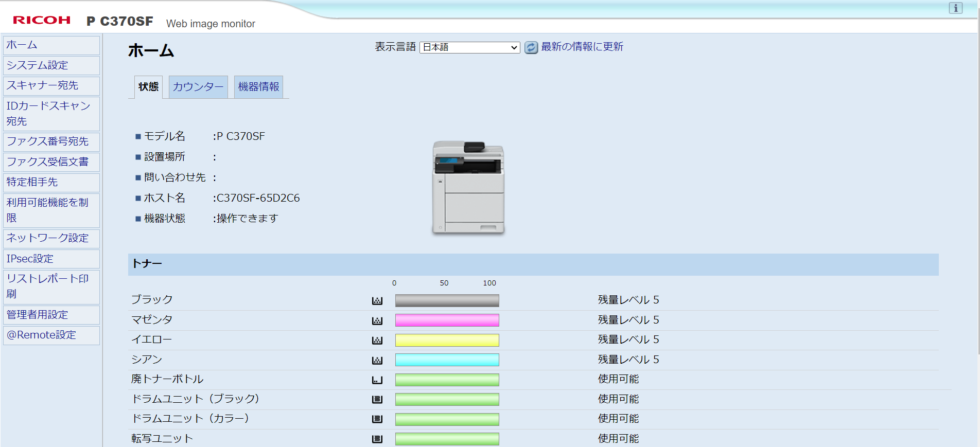The height and width of the screenshot is (447, 980).
Task: Click the info icon in top-right corner
Action: point(955,8)
